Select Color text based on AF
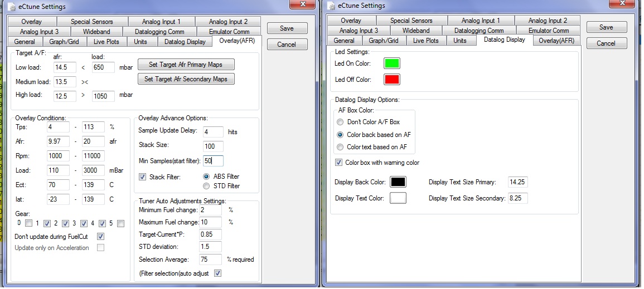644x289 pixels. (x=340, y=147)
